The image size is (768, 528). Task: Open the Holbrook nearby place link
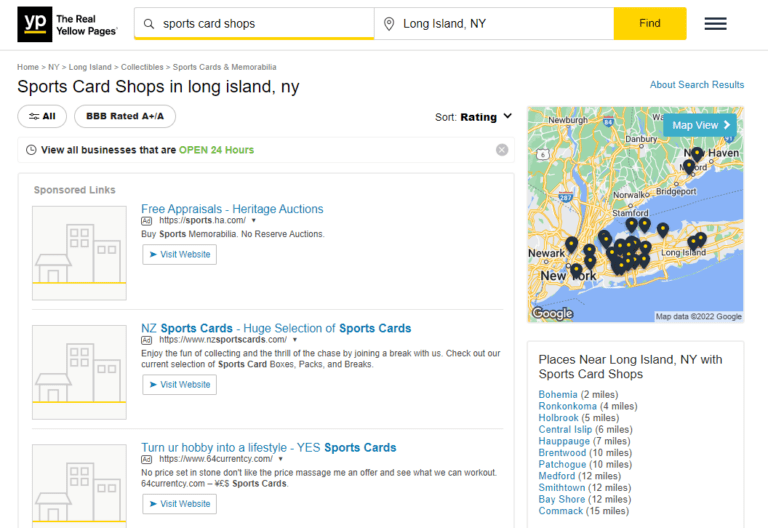point(558,418)
